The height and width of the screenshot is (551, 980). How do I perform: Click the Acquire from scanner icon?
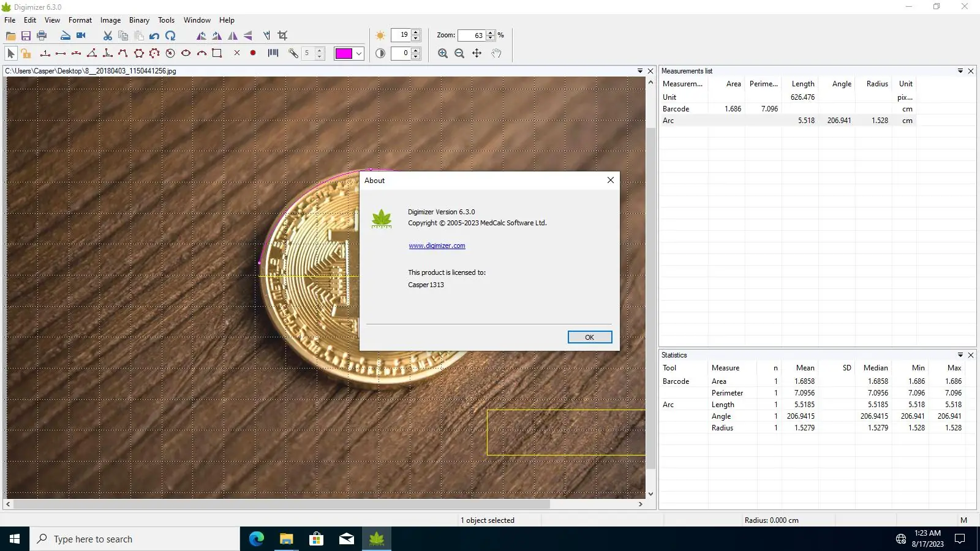pyautogui.click(x=65, y=36)
